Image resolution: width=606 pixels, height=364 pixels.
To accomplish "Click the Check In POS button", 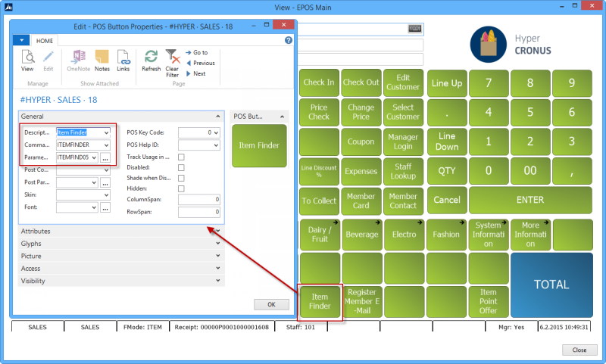I will click(x=319, y=82).
